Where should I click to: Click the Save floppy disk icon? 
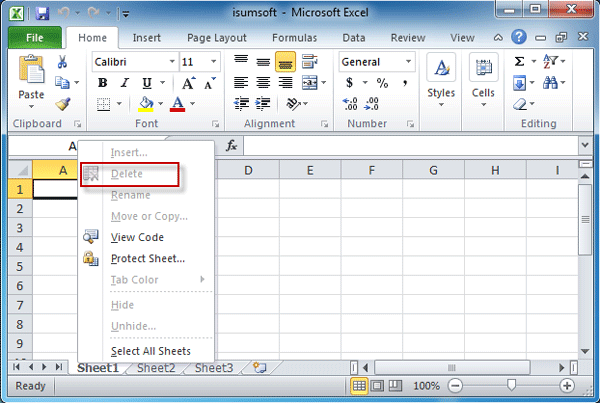42,13
